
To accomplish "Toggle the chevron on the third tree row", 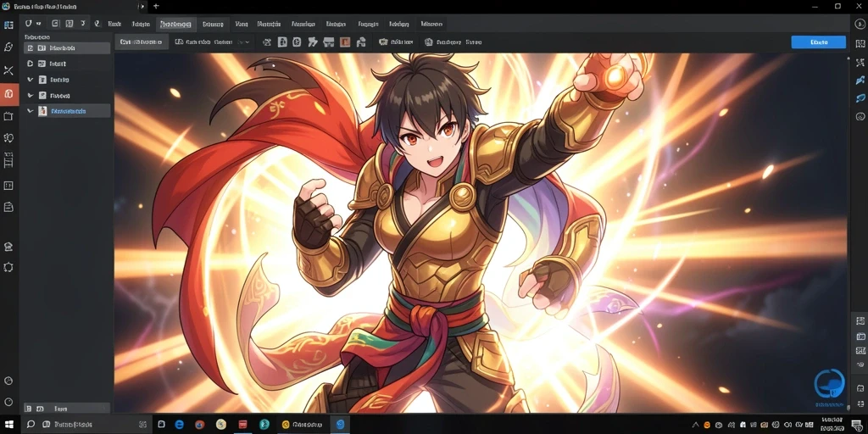I will (30, 80).
